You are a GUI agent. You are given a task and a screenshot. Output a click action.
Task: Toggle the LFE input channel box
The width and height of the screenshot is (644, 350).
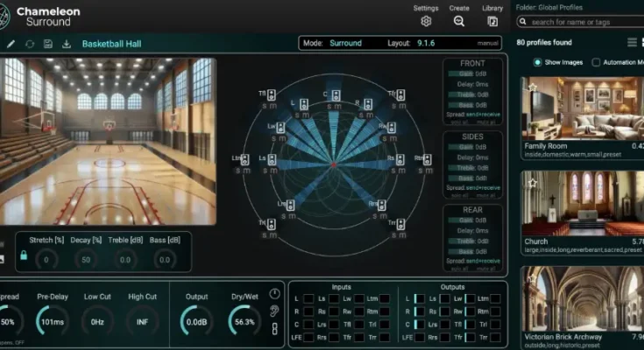[308, 337]
